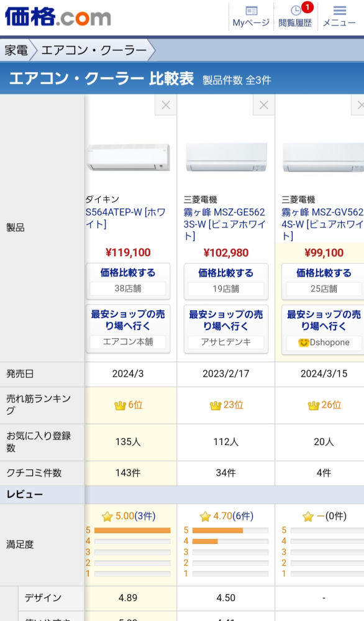This screenshot has height=621, width=364.
Task: Click release date 2024/3/15
Action: click(x=324, y=374)
